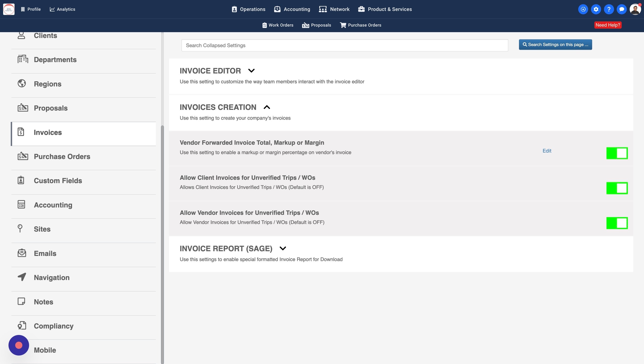Toggle Vendor Forwarded Invoice Markup or Margin switch
The width and height of the screenshot is (644, 364).
tap(617, 153)
